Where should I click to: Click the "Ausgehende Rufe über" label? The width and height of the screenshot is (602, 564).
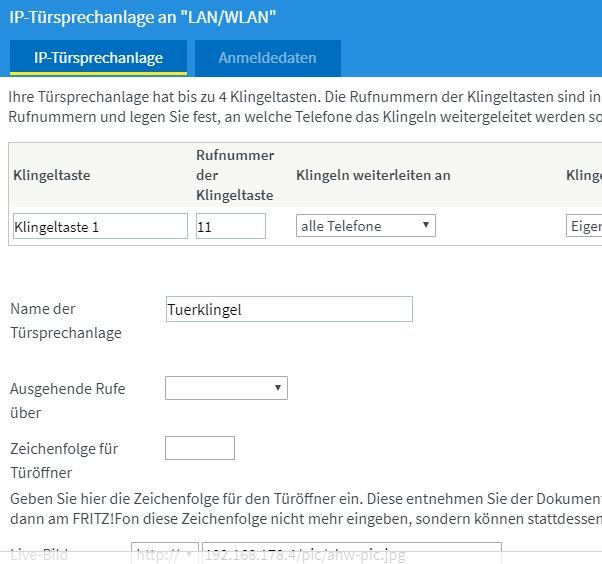pos(67,400)
